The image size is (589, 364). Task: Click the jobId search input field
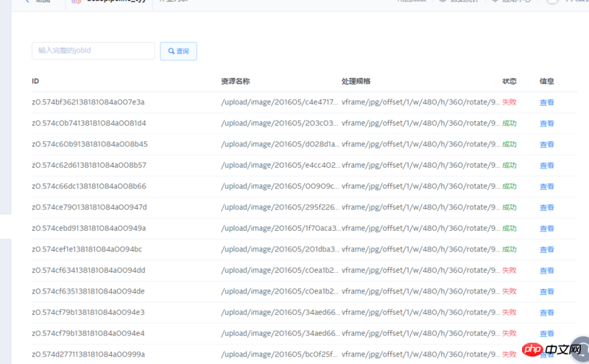point(93,51)
